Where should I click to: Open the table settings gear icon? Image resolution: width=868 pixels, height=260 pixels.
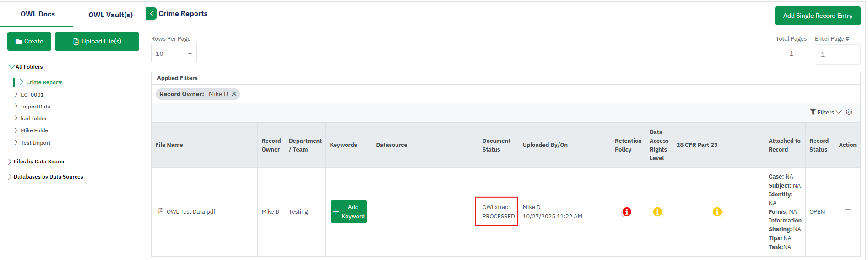pos(849,112)
